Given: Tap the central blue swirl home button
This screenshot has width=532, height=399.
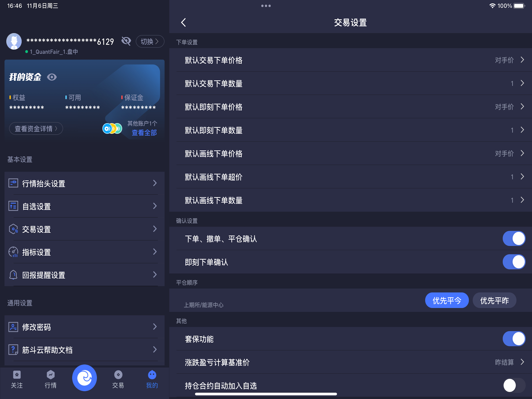Looking at the screenshot, I should click(x=84, y=378).
